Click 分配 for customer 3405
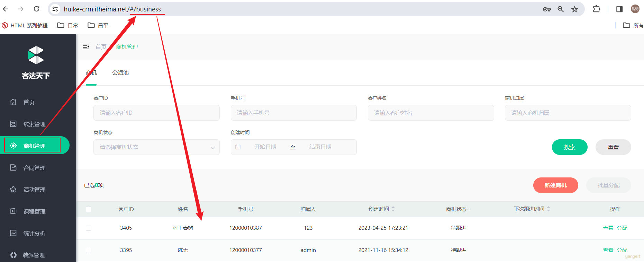Image resolution: width=644 pixels, height=262 pixels. tap(622, 228)
